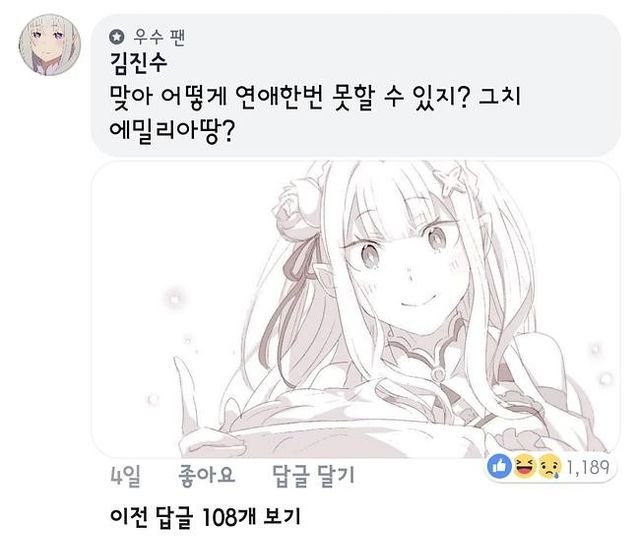Click the top fan star badge icon
This screenshot has width=640, height=538.
[x=117, y=37]
